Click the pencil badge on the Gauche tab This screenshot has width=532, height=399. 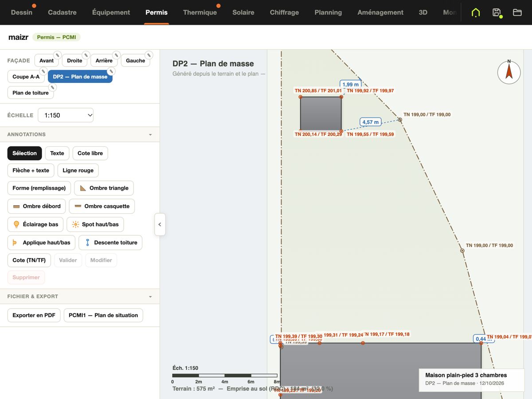pos(149,55)
